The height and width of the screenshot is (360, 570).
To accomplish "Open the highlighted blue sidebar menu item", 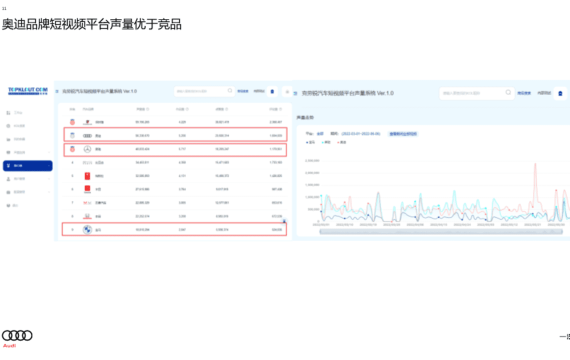I will click(x=28, y=166).
